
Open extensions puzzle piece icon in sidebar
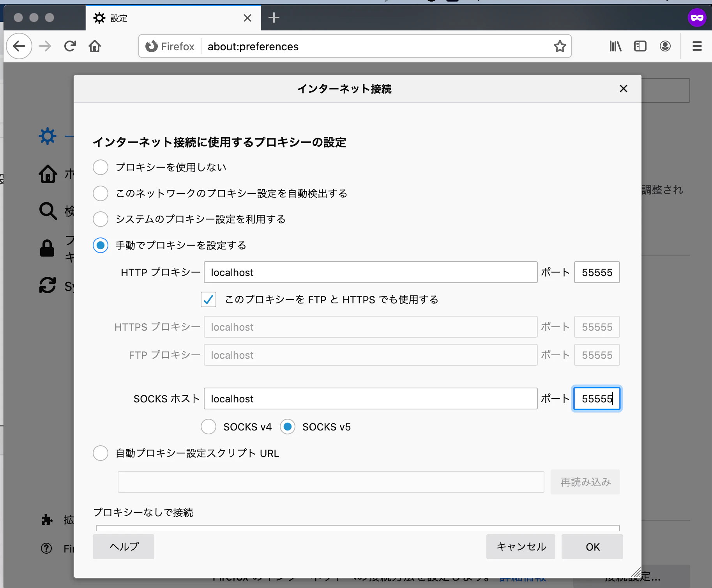[47, 519]
